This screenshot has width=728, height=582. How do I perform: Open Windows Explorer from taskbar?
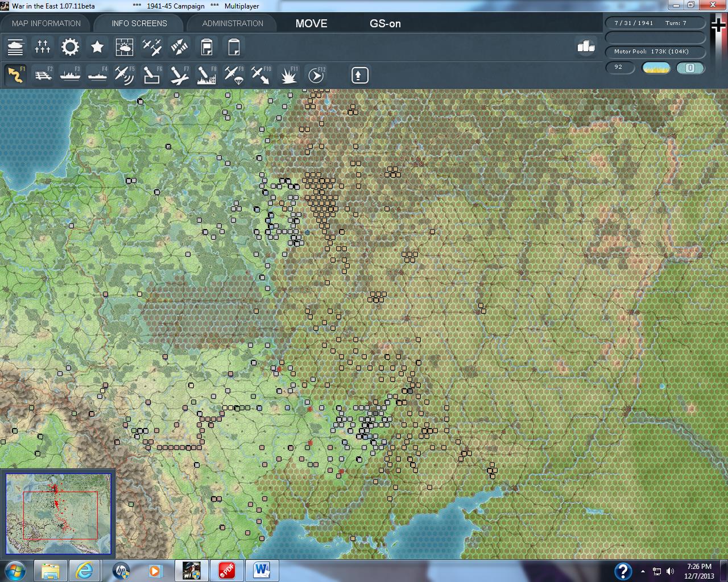click(x=51, y=570)
